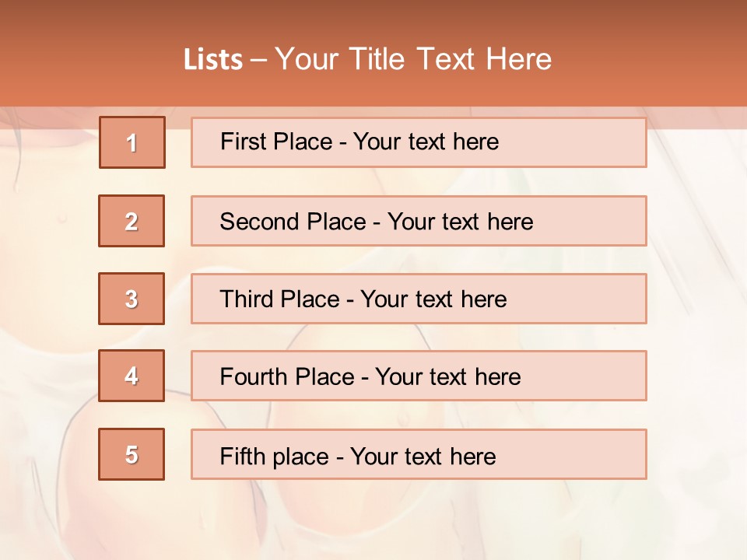Select the number 2 square
Viewport: 747px width, 560px height.
tap(132, 221)
